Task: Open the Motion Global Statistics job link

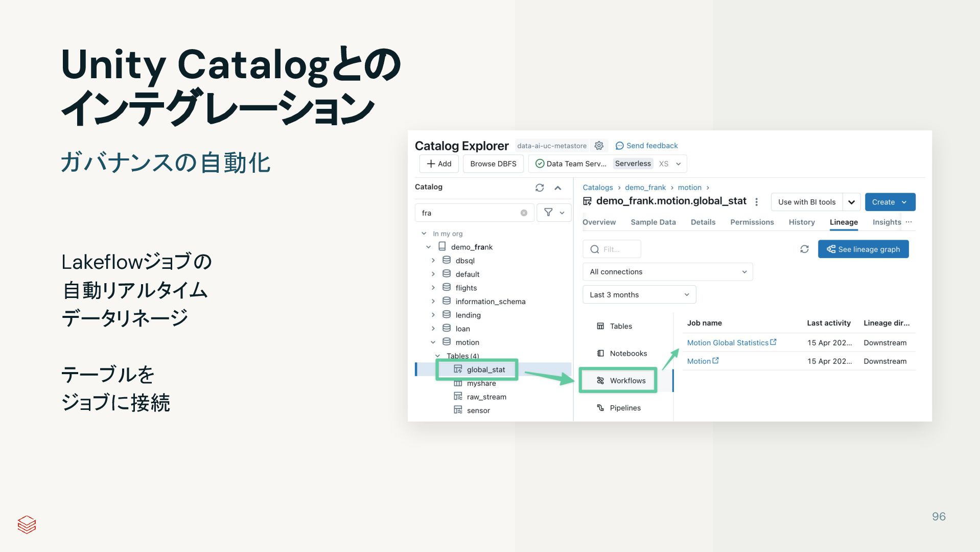Action: 728,343
